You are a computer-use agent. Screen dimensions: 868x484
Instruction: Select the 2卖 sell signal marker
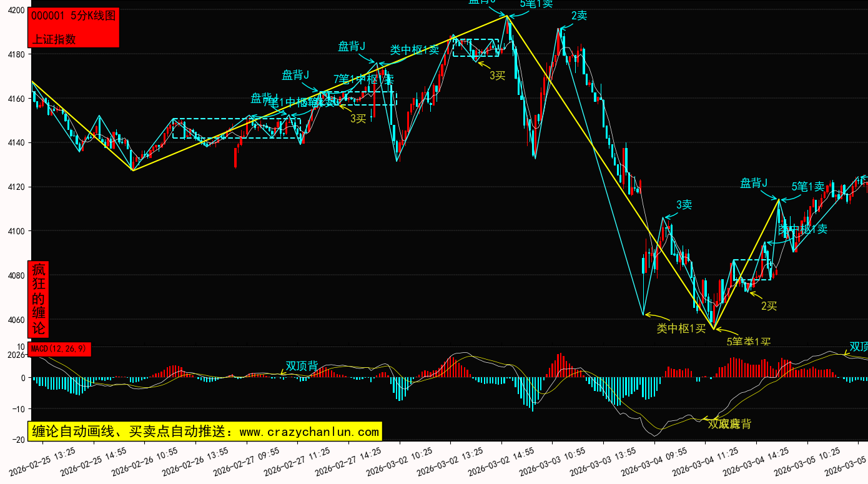(579, 16)
